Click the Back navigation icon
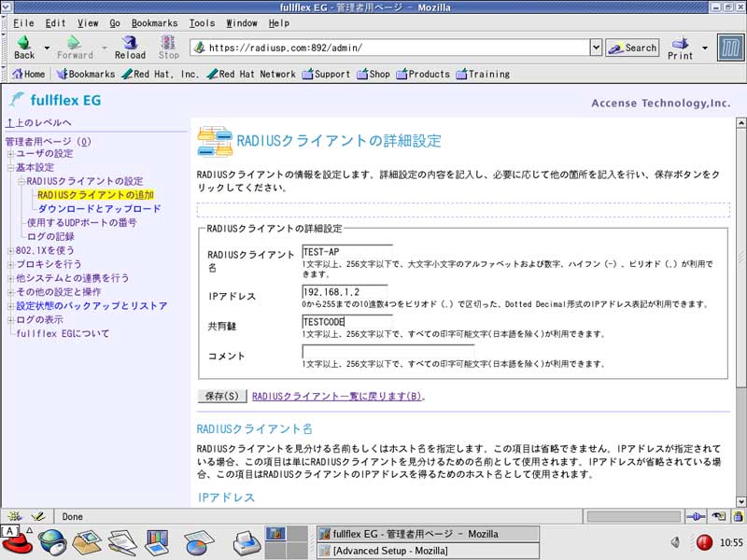 [x=24, y=48]
